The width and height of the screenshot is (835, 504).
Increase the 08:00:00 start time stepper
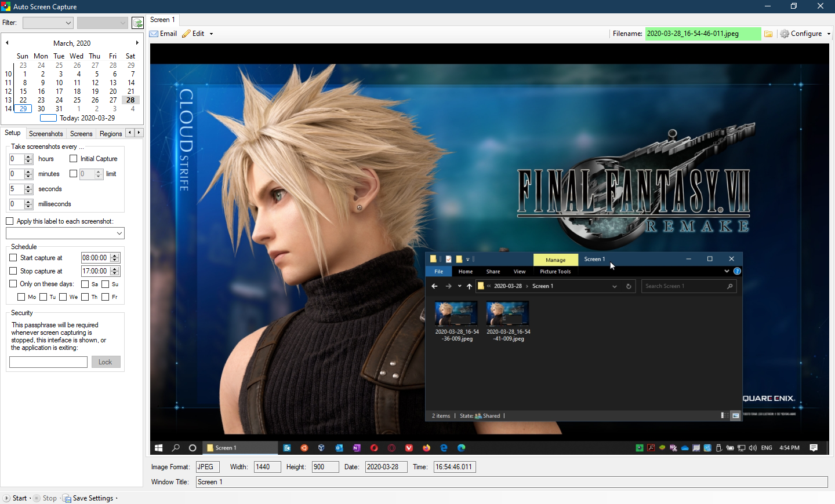115,255
